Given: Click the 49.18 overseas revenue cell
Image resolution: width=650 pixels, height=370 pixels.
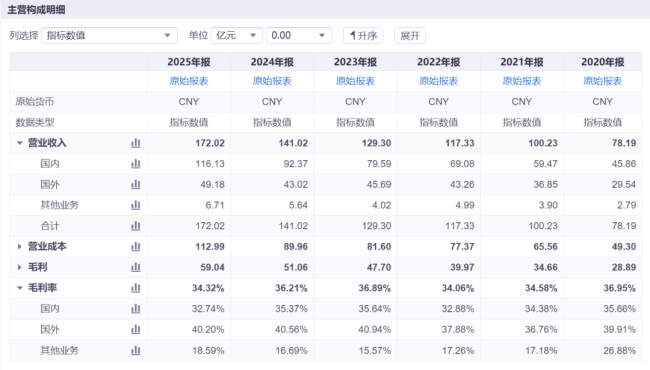Looking at the screenshot, I should coord(212,184).
